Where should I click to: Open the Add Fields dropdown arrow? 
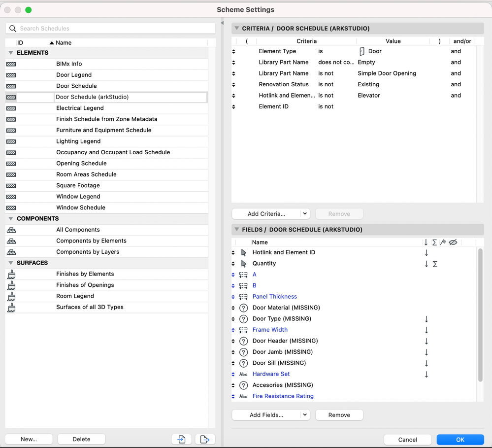(x=305, y=415)
